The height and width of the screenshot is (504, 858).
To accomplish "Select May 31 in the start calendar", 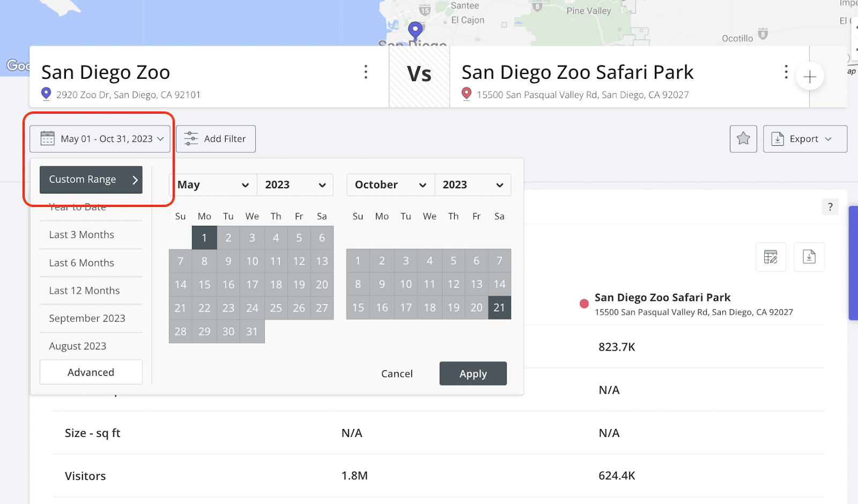I will coord(252,331).
